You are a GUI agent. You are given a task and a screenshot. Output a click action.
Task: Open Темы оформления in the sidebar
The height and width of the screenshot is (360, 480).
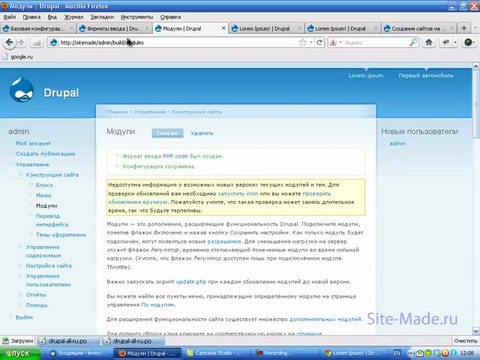(61, 235)
